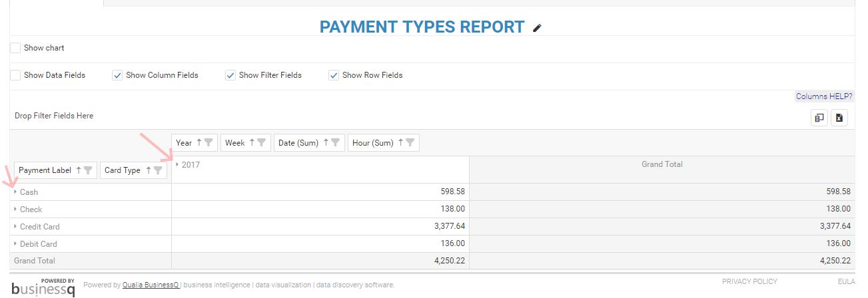Viewport: 868px width, 298px height.
Task: Open the Year field filter funnel
Action: pyautogui.click(x=209, y=142)
